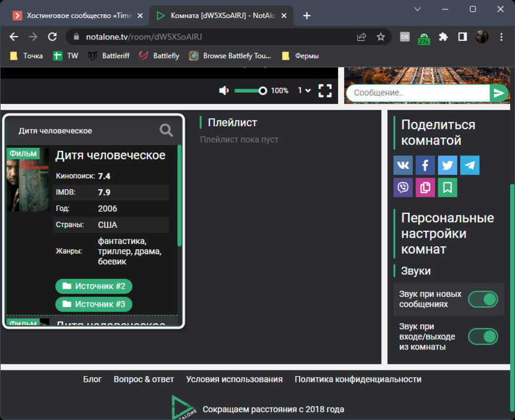The height and width of the screenshot is (420, 515).
Task: Open Источник #2 for the movie
Action: point(94,286)
